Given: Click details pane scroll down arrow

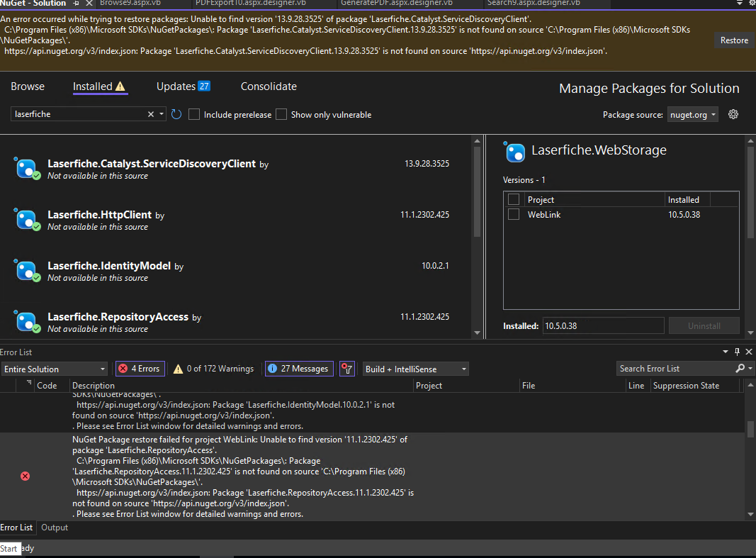Looking at the screenshot, I should tap(751, 333).
